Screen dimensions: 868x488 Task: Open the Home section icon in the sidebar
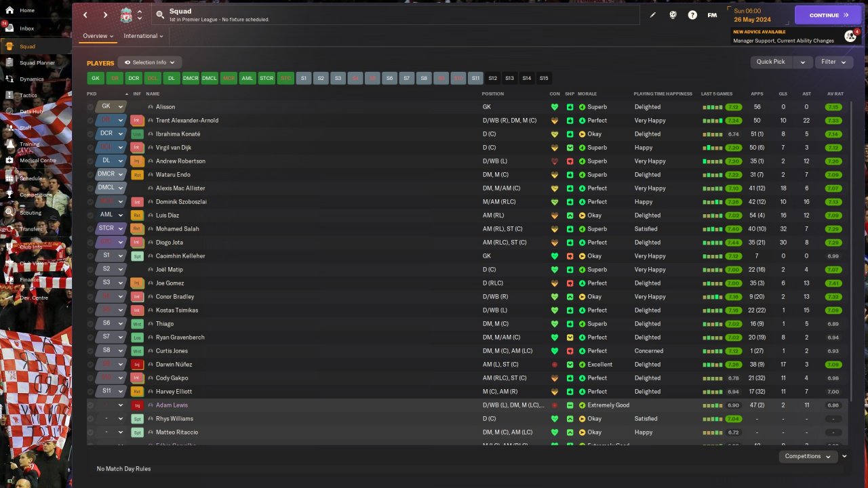pyautogui.click(x=9, y=10)
